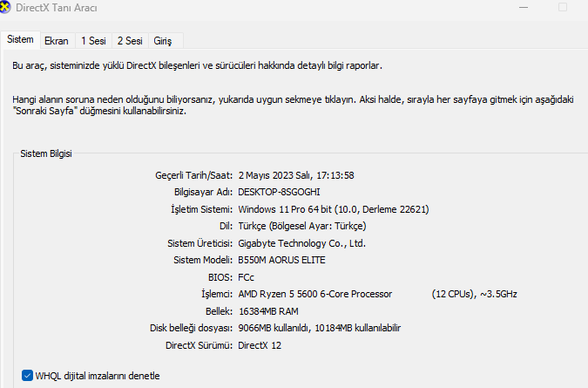
Task: Select the 2 Sesi tab
Action: (130, 41)
